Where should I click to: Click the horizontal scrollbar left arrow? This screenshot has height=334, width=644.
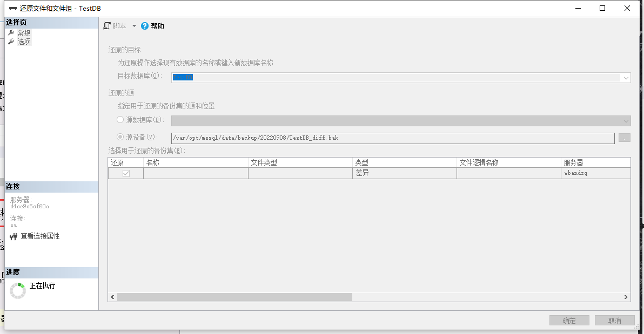point(112,297)
